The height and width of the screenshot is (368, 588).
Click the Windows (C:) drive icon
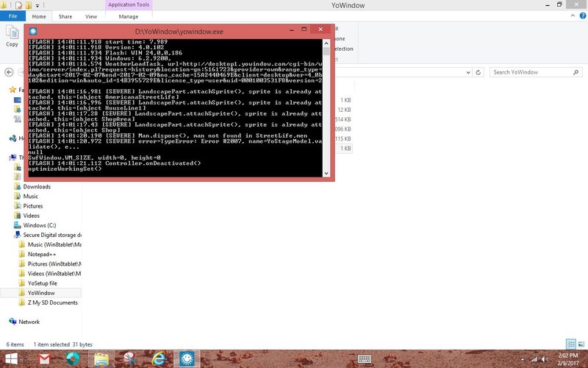[17, 225]
